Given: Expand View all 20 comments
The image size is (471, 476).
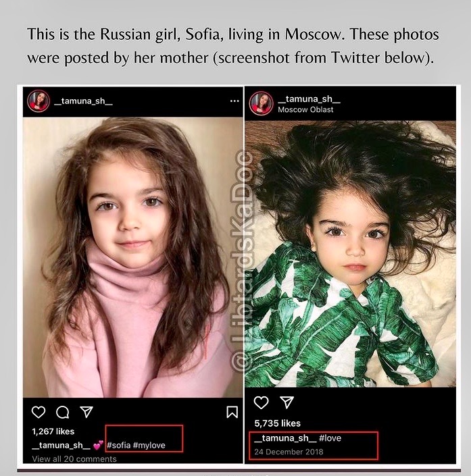Looking at the screenshot, I should click(74, 459).
